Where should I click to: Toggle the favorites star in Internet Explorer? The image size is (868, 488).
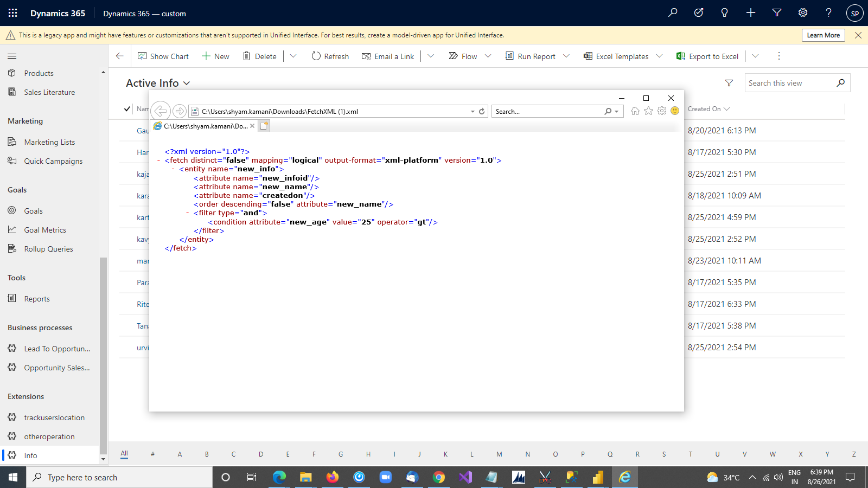click(648, 111)
